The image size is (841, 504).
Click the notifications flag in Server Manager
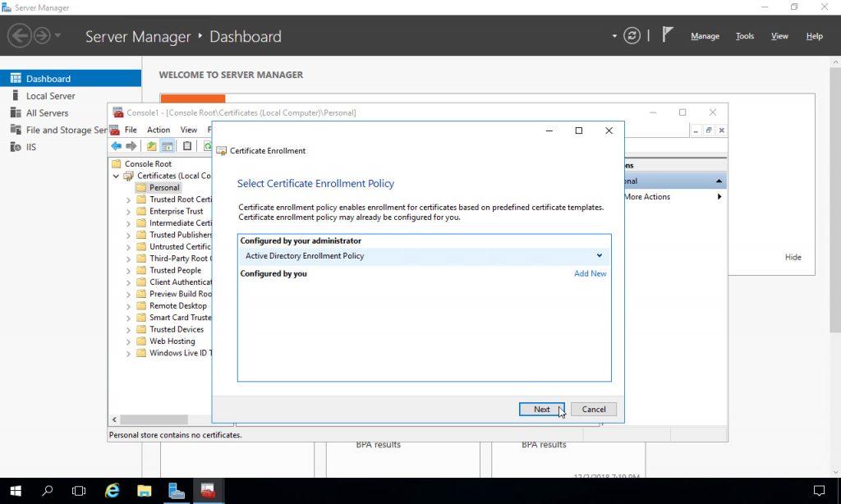tap(667, 34)
